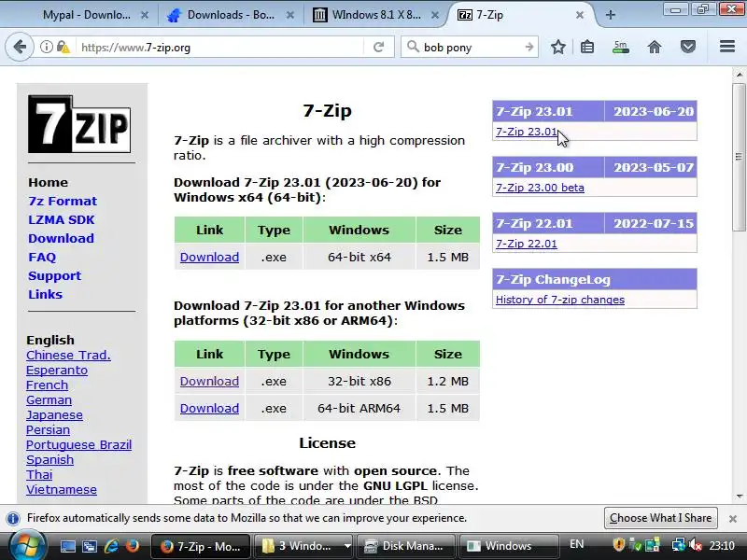
Task: Switch language to Portuguese Brazil
Action: point(79,445)
